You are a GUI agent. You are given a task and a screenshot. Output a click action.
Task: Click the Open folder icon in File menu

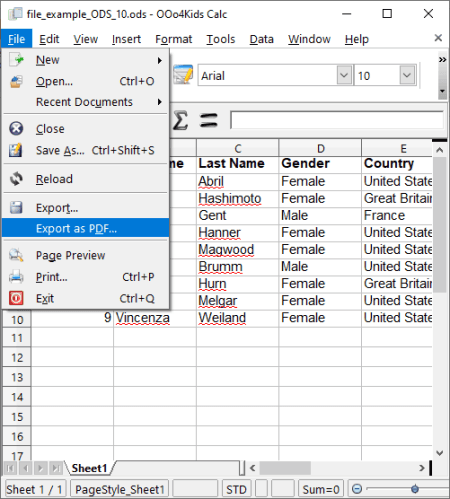coord(16,81)
